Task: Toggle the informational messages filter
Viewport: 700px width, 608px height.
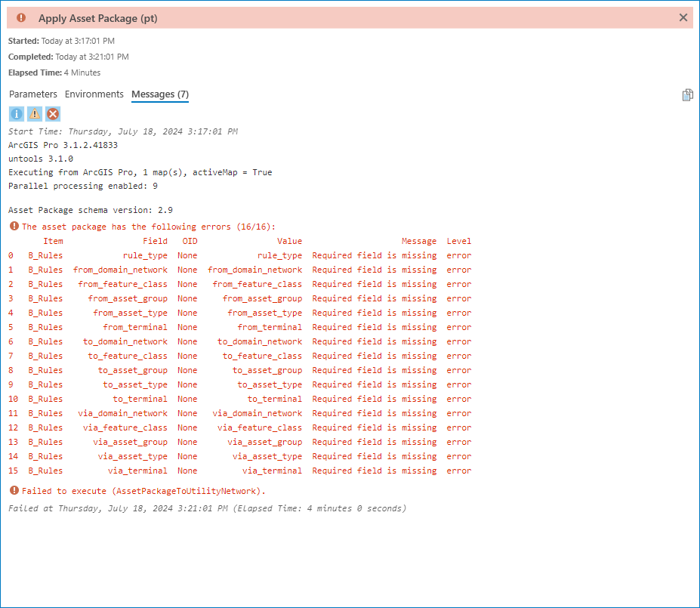Action: 16,113
